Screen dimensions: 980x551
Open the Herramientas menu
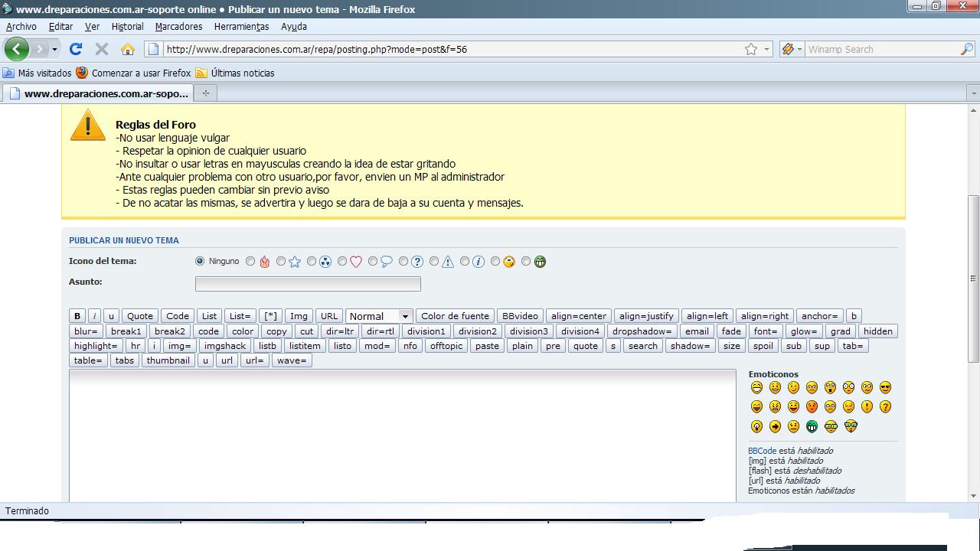pos(241,26)
